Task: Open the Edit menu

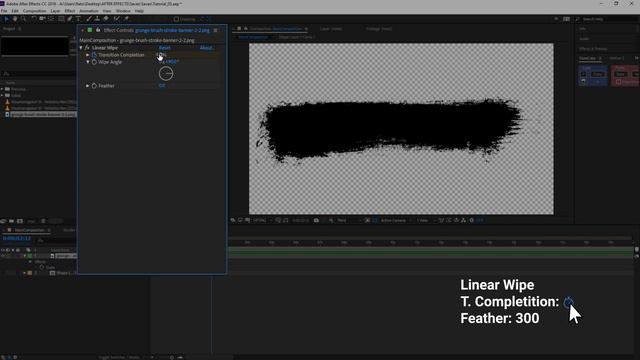Action: click(x=15, y=11)
